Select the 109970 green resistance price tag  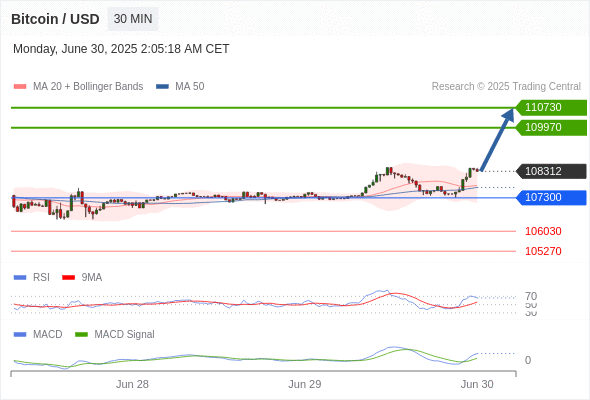551,128
